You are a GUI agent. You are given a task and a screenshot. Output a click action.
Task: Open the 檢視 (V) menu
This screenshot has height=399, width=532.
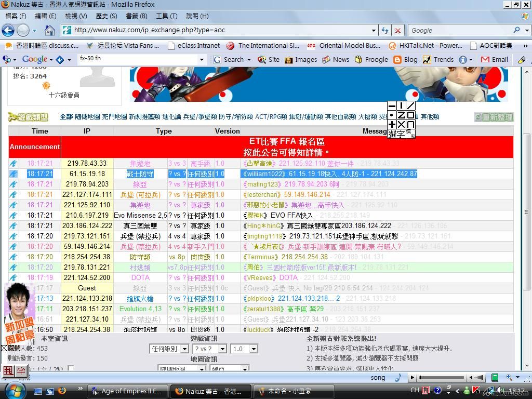(x=76, y=16)
